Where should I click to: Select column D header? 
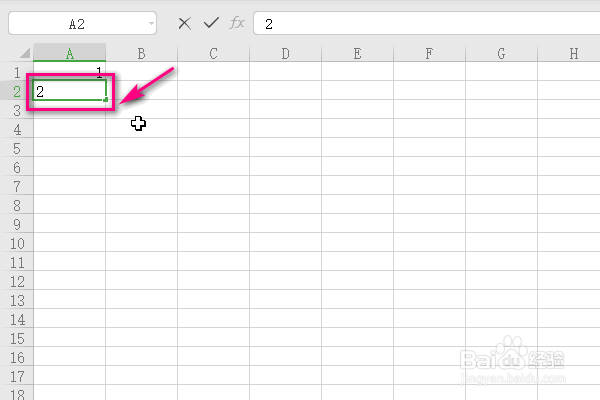(285, 53)
